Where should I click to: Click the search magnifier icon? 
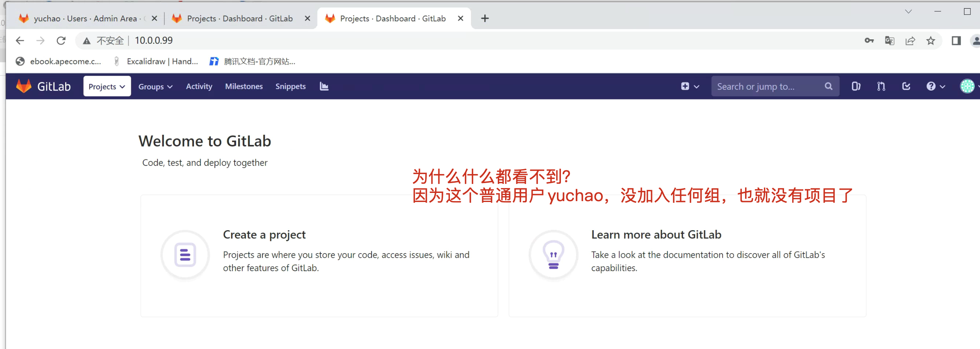[x=829, y=86]
